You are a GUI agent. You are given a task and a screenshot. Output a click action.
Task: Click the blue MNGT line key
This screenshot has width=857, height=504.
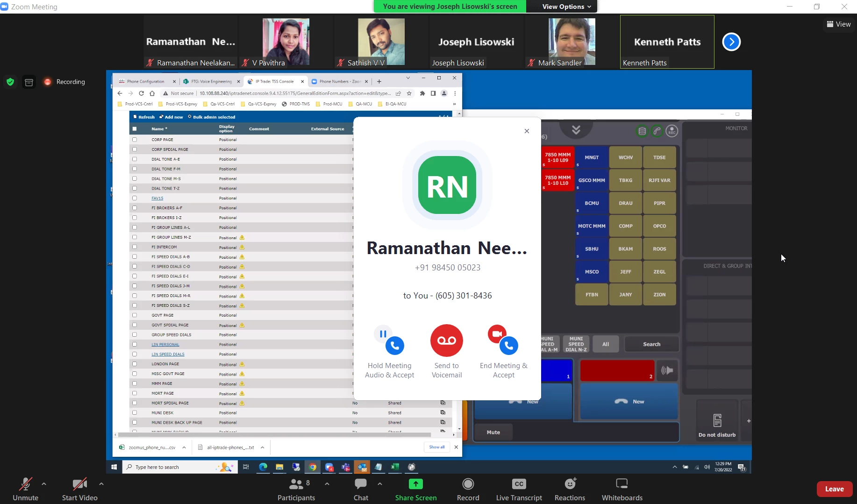[x=592, y=157]
